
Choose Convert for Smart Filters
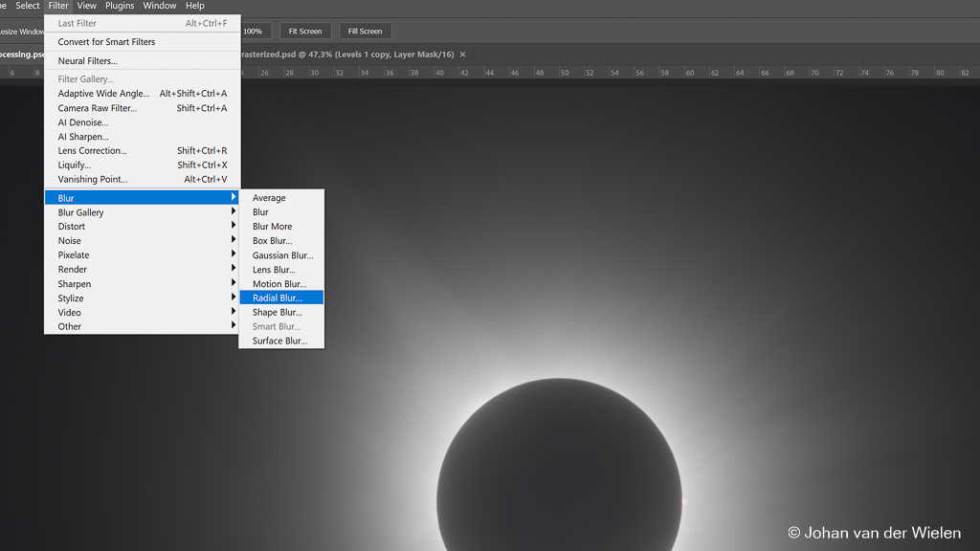tap(143, 42)
